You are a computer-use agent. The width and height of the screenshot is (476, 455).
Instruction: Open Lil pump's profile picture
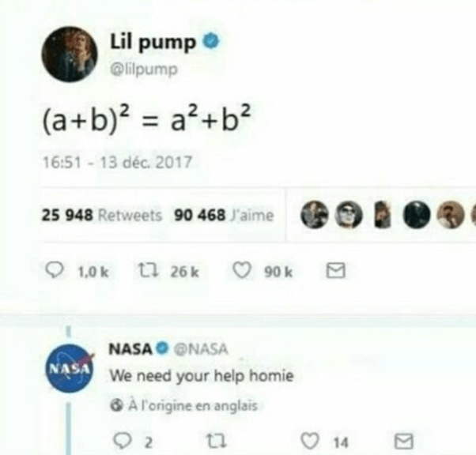(x=70, y=55)
